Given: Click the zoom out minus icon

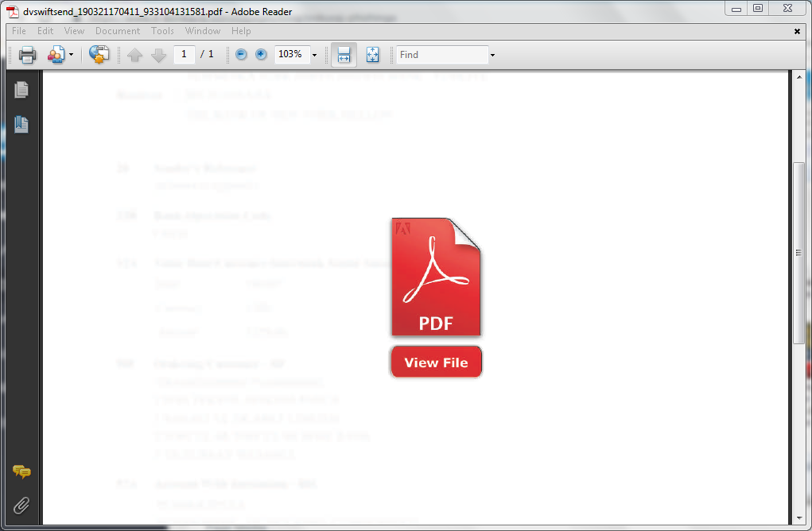Looking at the screenshot, I should coord(241,55).
